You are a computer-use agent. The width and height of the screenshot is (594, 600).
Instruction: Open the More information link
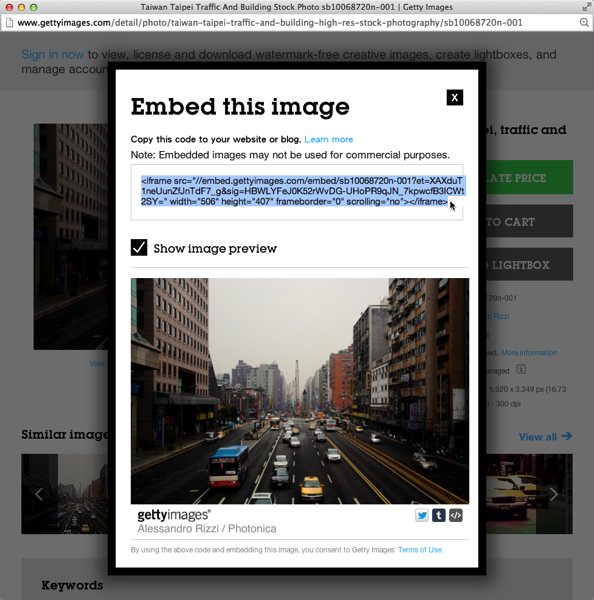529,353
